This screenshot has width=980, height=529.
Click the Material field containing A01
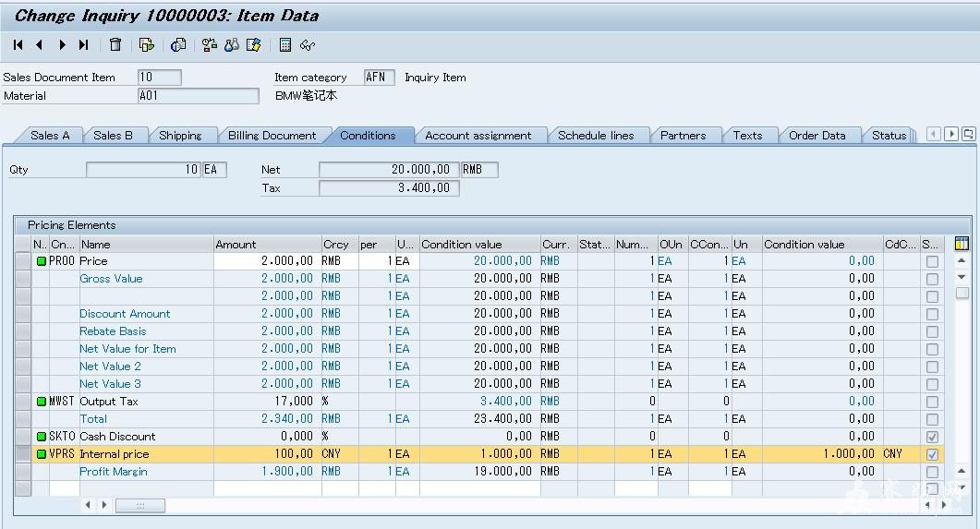click(199, 96)
